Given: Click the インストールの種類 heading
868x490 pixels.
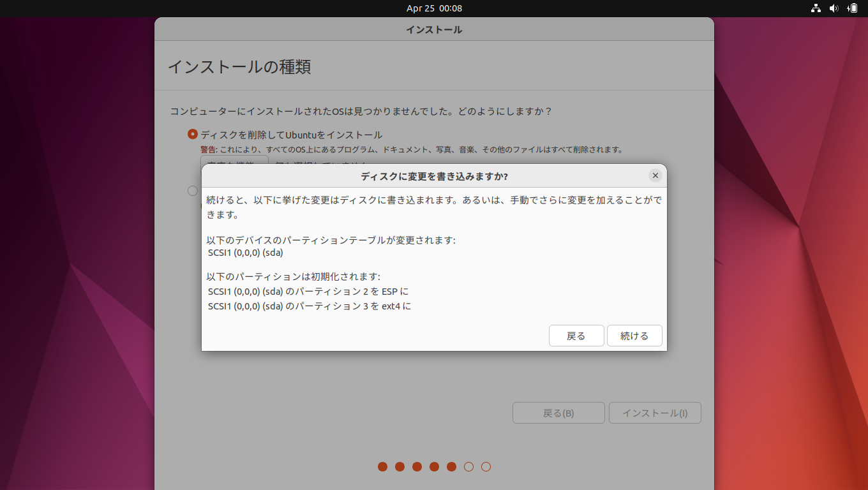Looking at the screenshot, I should [x=239, y=66].
